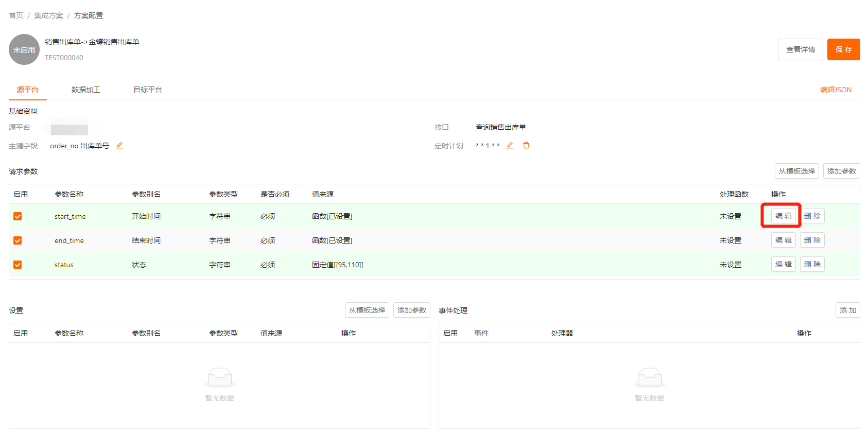Click 添加参数 in the 请求参数 section
868x433 pixels.
click(841, 171)
